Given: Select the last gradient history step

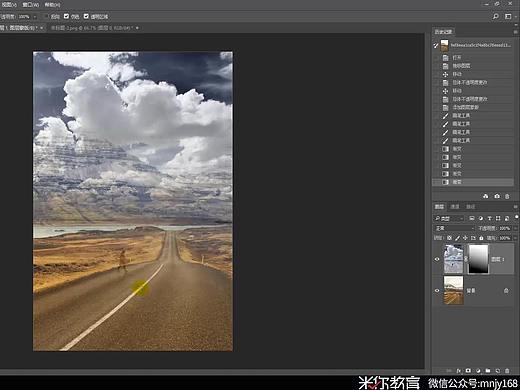Looking at the screenshot, I should pyautogui.click(x=473, y=182).
